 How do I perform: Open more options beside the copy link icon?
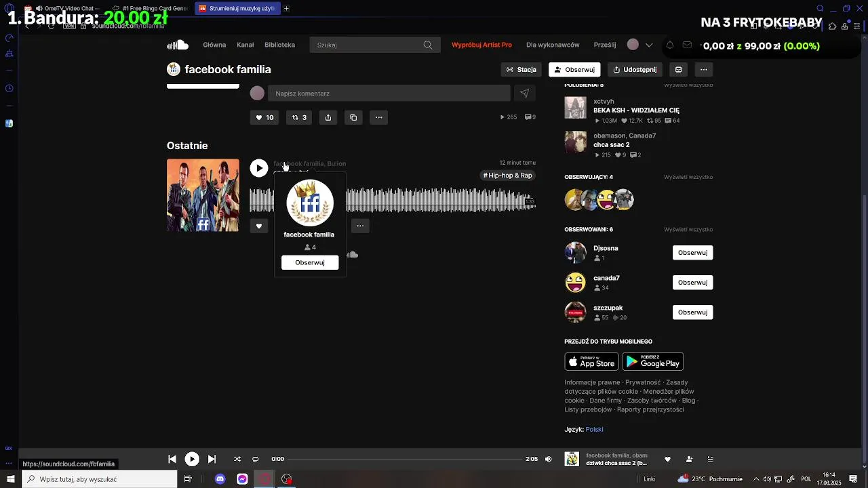(379, 117)
